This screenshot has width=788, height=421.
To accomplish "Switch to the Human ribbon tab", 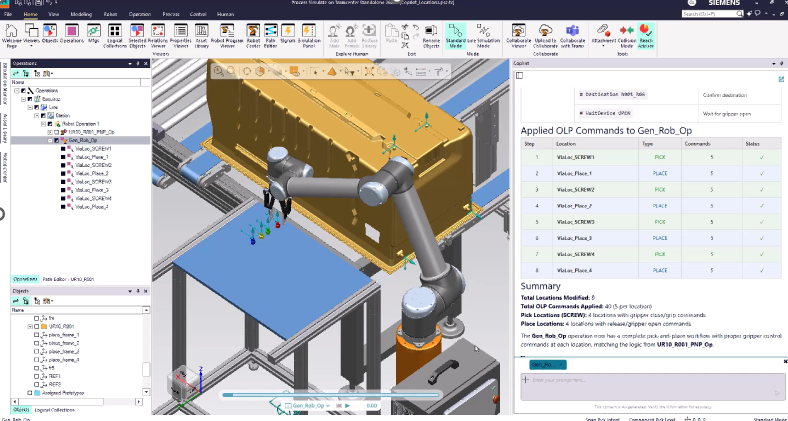I will coord(225,14).
